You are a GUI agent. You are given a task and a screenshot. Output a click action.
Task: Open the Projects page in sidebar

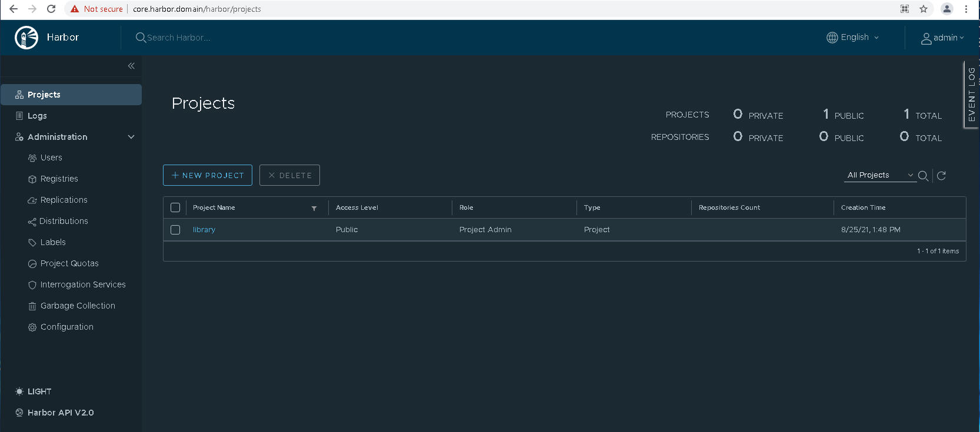click(71, 95)
